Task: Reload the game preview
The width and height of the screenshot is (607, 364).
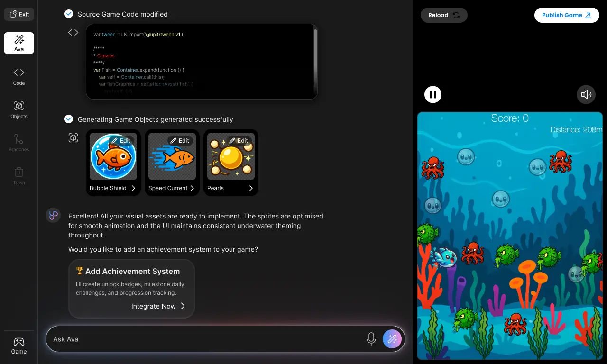Action: pyautogui.click(x=444, y=15)
